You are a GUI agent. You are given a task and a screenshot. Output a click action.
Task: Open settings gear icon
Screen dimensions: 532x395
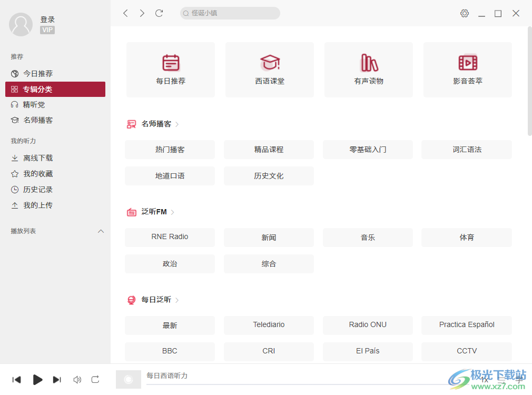465,13
